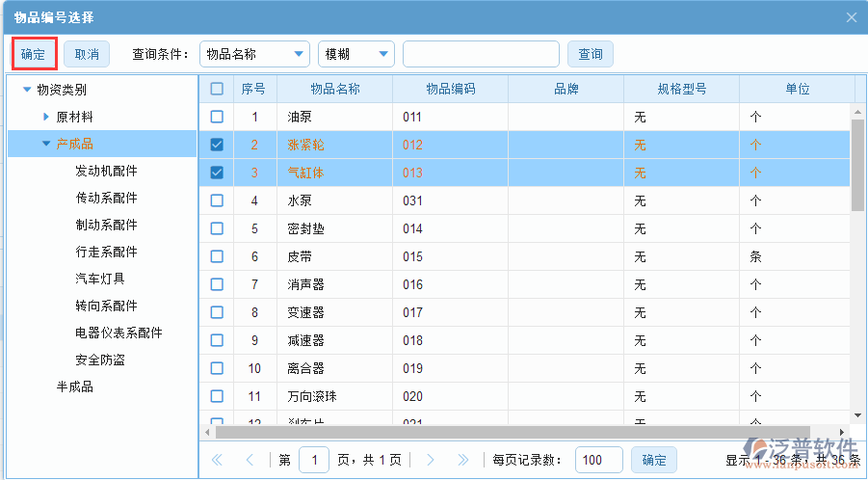Check the checkbox for 减速器 row
This screenshot has width=868, height=480.
pyautogui.click(x=217, y=340)
